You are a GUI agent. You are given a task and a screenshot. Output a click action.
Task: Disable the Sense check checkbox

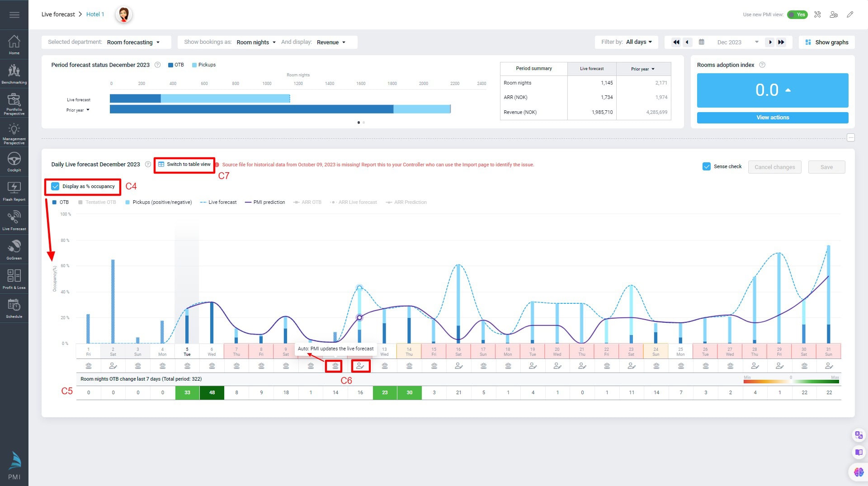706,166
